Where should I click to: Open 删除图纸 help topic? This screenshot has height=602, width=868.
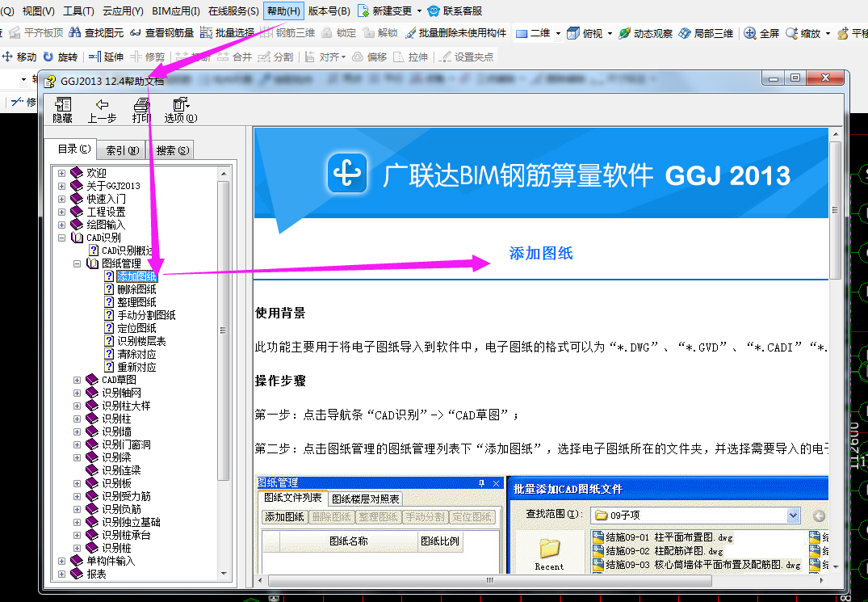tap(136, 289)
